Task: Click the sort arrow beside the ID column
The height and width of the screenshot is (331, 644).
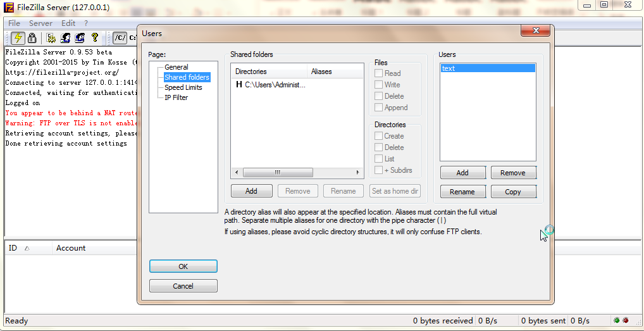Action: click(x=27, y=248)
